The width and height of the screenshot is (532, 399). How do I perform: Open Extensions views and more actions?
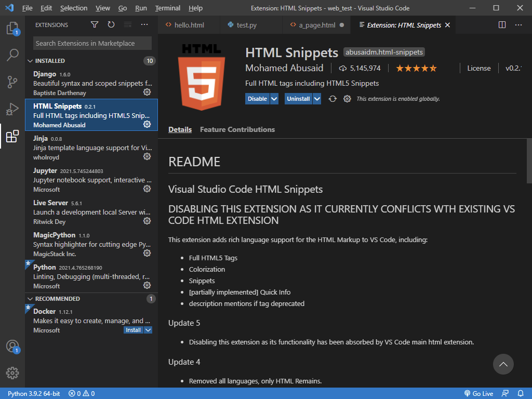(x=144, y=24)
